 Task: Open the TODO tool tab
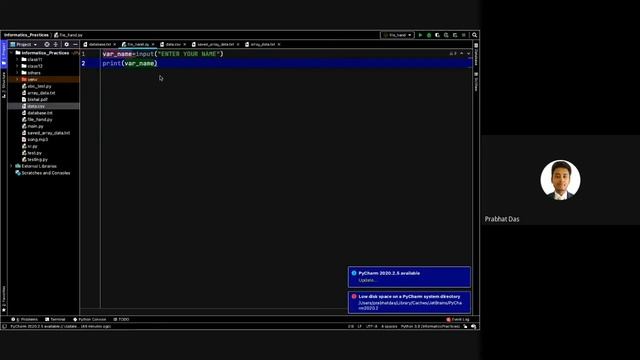[121, 319]
